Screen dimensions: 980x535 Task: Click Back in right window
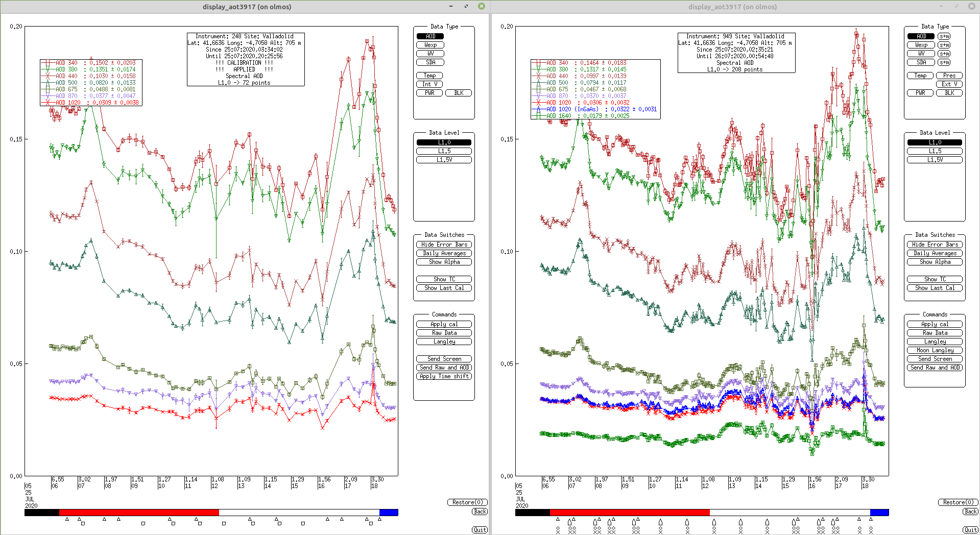point(970,512)
